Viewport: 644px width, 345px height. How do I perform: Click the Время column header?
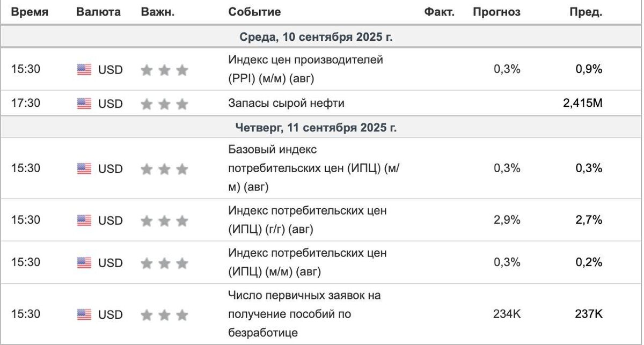click(30, 12)
